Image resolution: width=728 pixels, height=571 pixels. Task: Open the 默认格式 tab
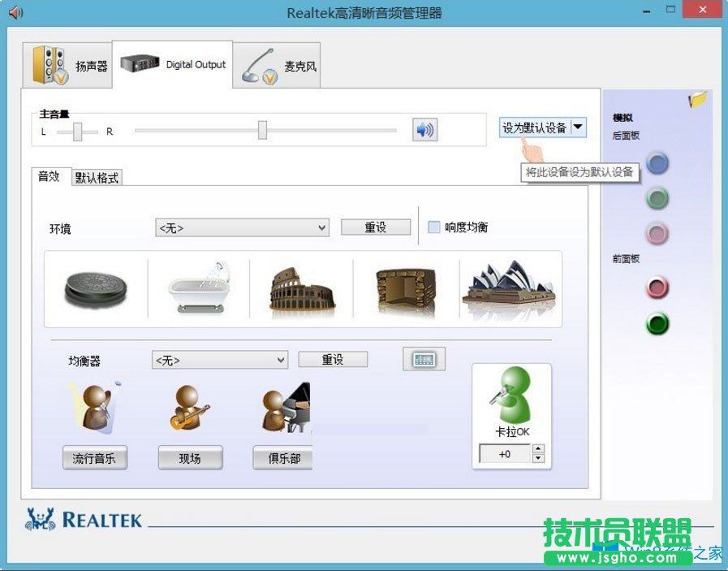[x=97, y=175]
